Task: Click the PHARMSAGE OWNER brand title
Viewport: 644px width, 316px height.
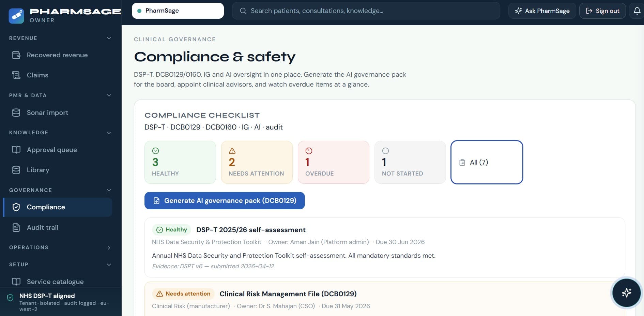Action: click(x=75, y=15)
